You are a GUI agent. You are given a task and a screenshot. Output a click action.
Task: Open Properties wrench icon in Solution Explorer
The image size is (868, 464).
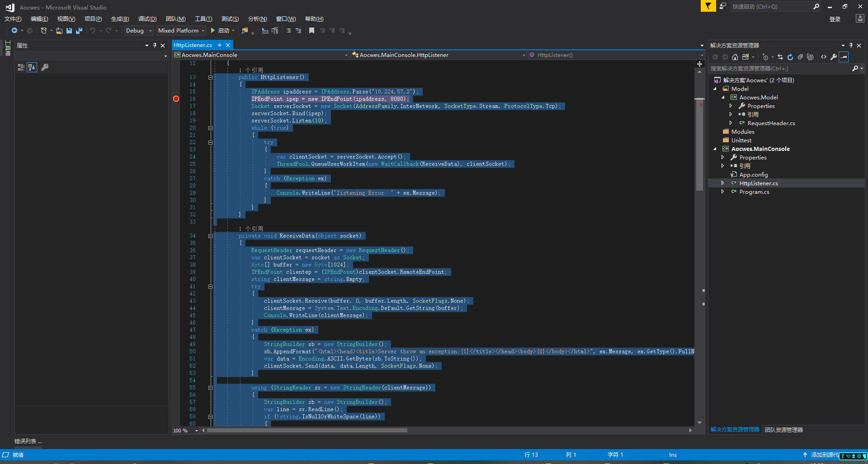(x=834, y=57)
